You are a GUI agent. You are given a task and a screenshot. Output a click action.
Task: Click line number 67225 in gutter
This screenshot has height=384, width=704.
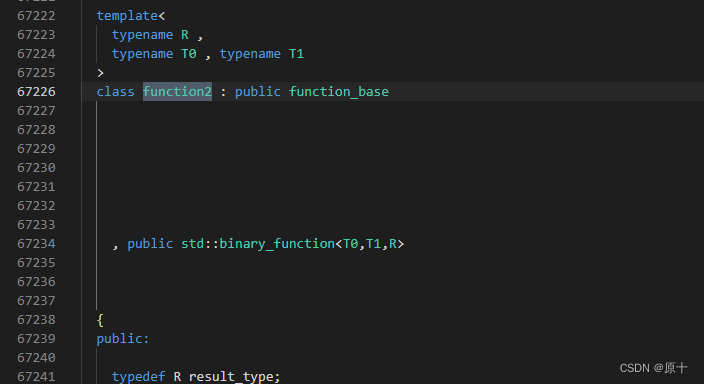click(36, 73)
